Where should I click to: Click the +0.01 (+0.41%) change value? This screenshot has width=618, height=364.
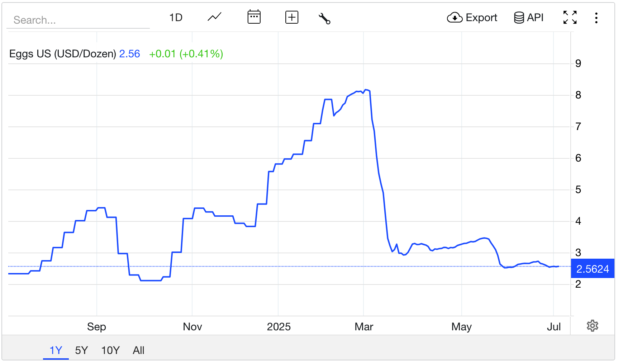coord(186,54)
